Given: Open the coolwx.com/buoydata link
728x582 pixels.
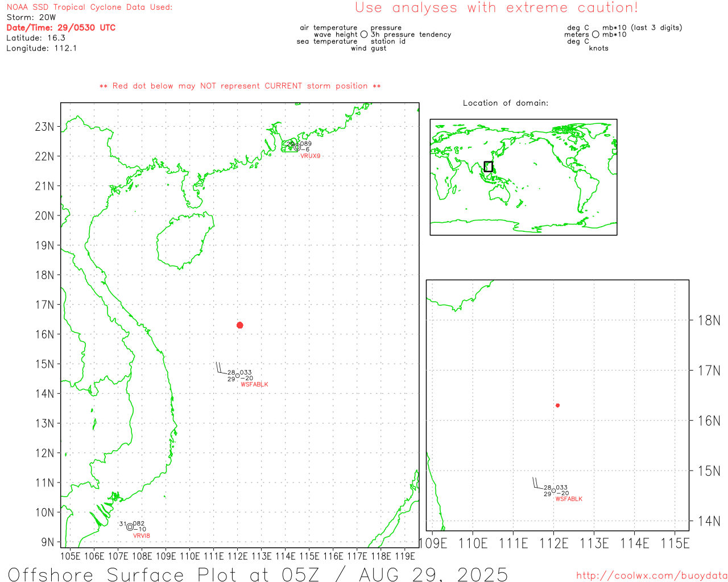Looking at the screenshot, I should (x=652, y=576).
